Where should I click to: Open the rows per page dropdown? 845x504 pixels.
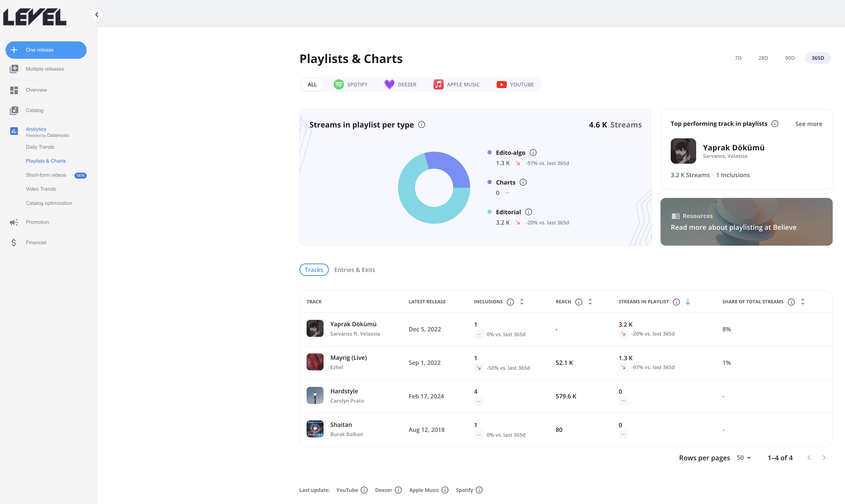[744, 458]
